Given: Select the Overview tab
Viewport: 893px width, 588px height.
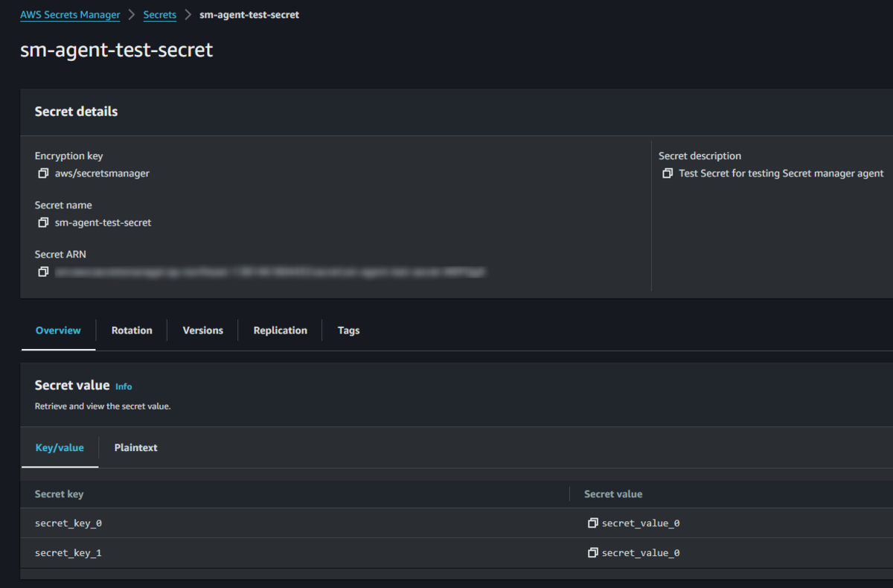Looking at the screenshot, I should pyautogui.click(x=58, y=330).
